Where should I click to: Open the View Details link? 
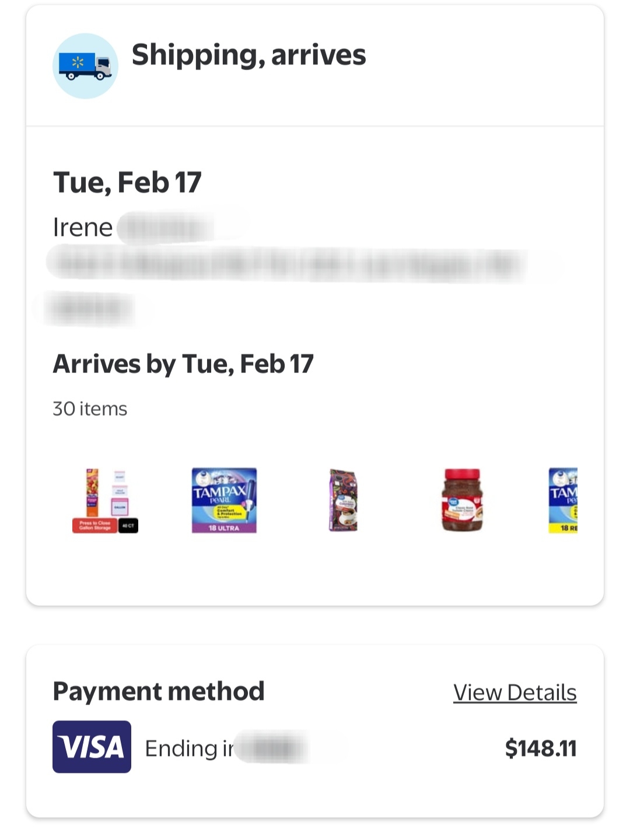(514, 692)
